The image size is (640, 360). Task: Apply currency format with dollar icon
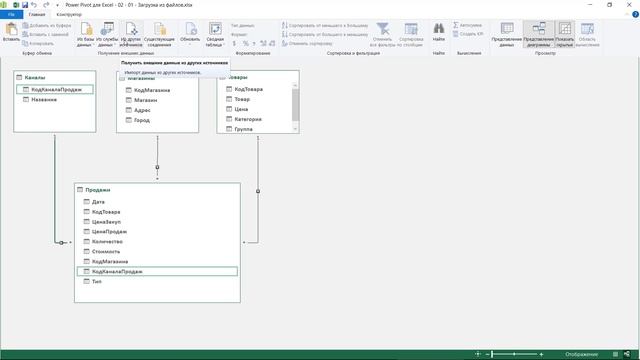(234, 43)
